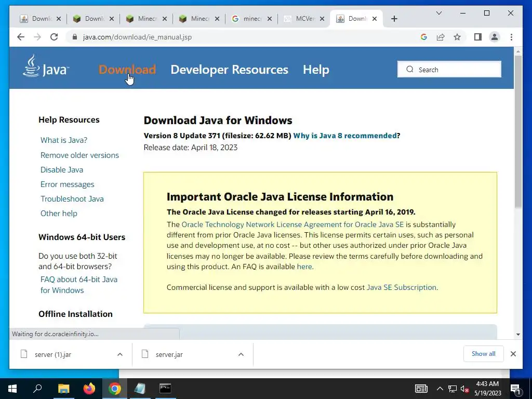This screenshot has height=399, width=532.
Task: Close the active Java Download tab
Action: click(375, 19)
